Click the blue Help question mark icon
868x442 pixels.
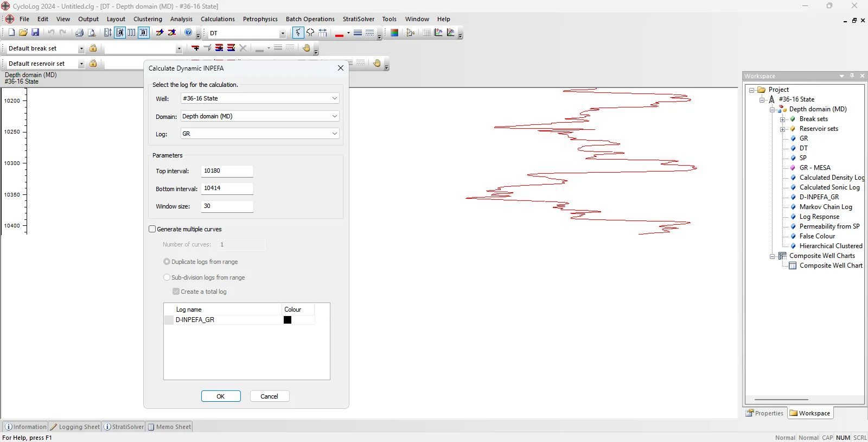[188, 33]
